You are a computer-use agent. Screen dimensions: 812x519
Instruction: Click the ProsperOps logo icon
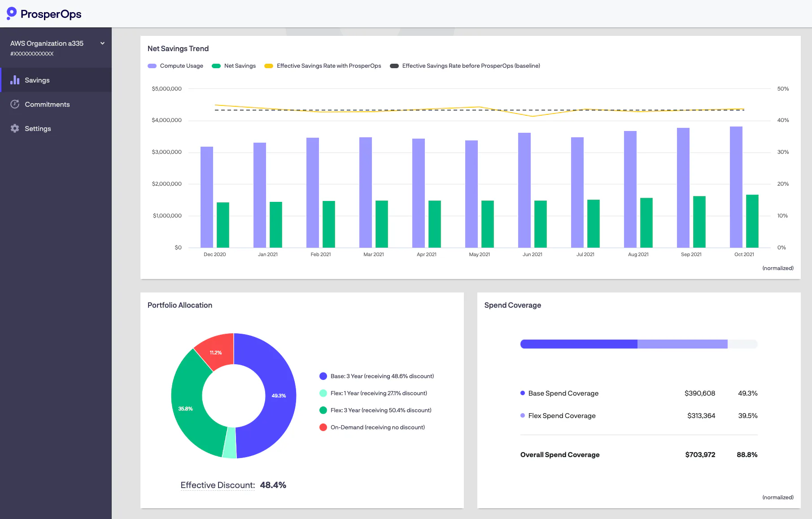pos(12,13)
